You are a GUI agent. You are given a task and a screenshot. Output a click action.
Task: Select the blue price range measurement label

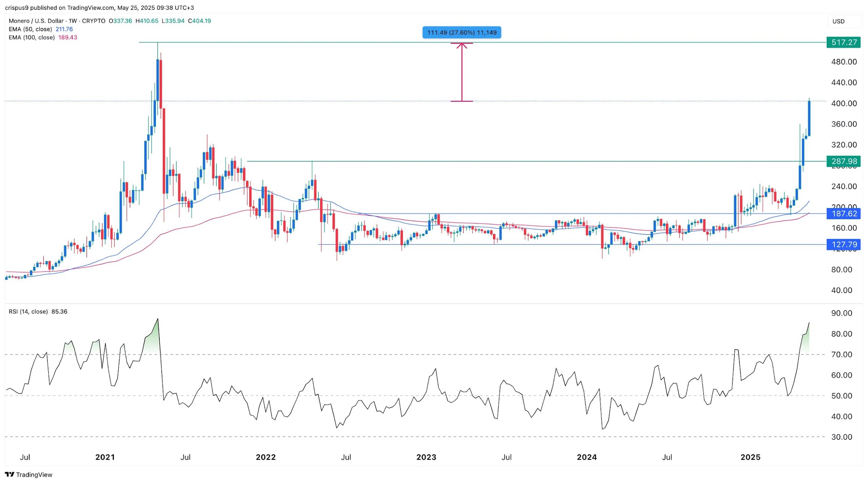[x=462, y=33]
